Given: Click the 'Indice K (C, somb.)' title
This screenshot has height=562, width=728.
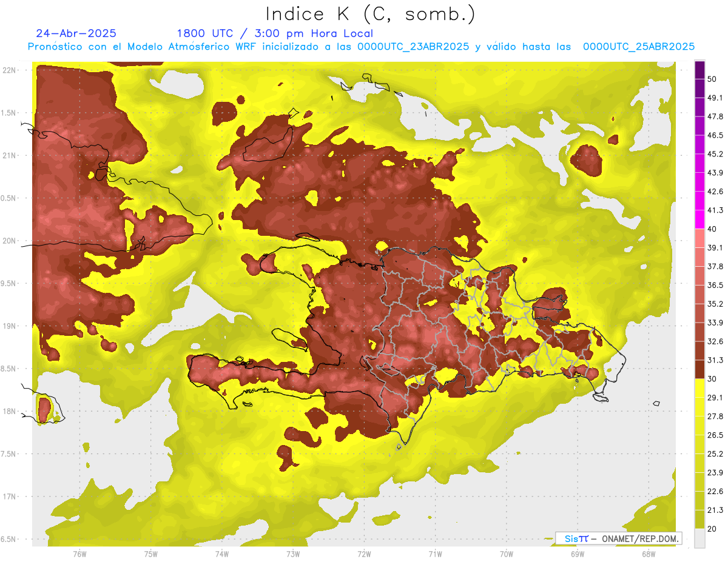Looking at the screenshot, I should click(x=370, y=15).
